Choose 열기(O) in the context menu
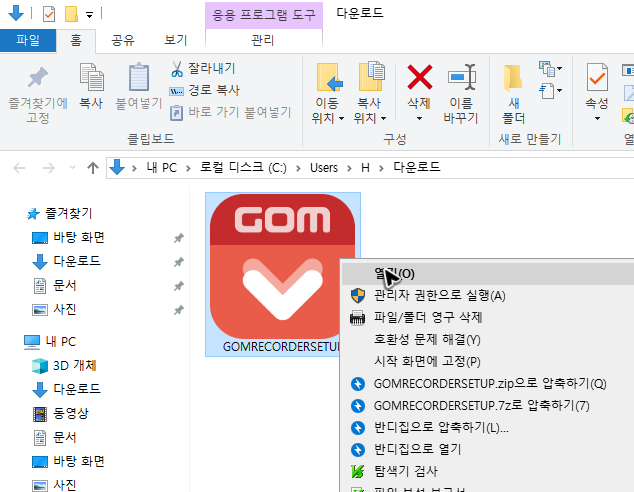Viewport: 634px width, 492px height. [x=488, y=274]
